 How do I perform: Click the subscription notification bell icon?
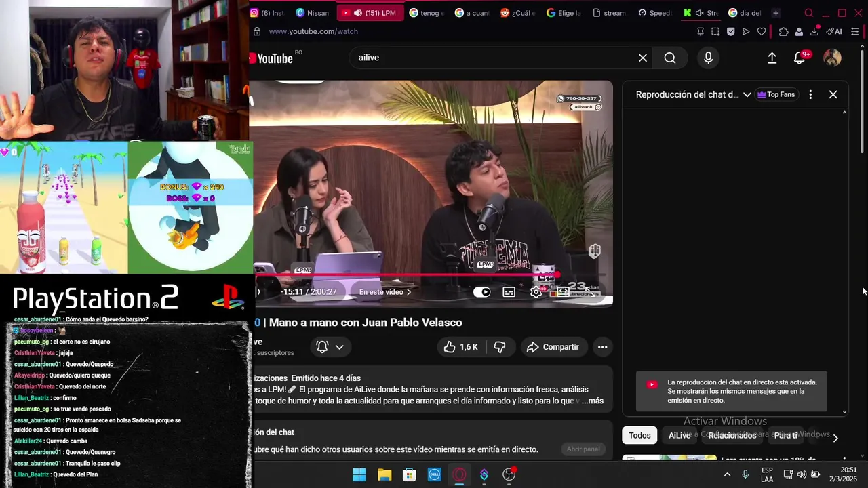[x=322, y=347]
